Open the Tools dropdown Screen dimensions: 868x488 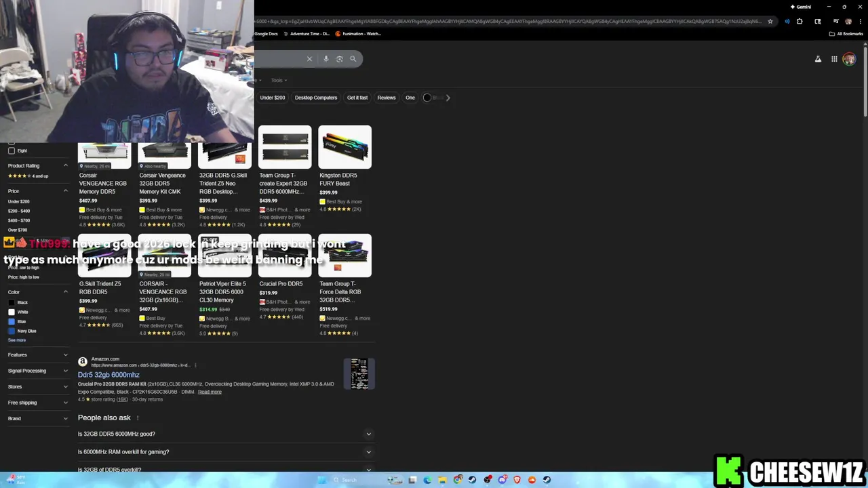tap(279, 80)
